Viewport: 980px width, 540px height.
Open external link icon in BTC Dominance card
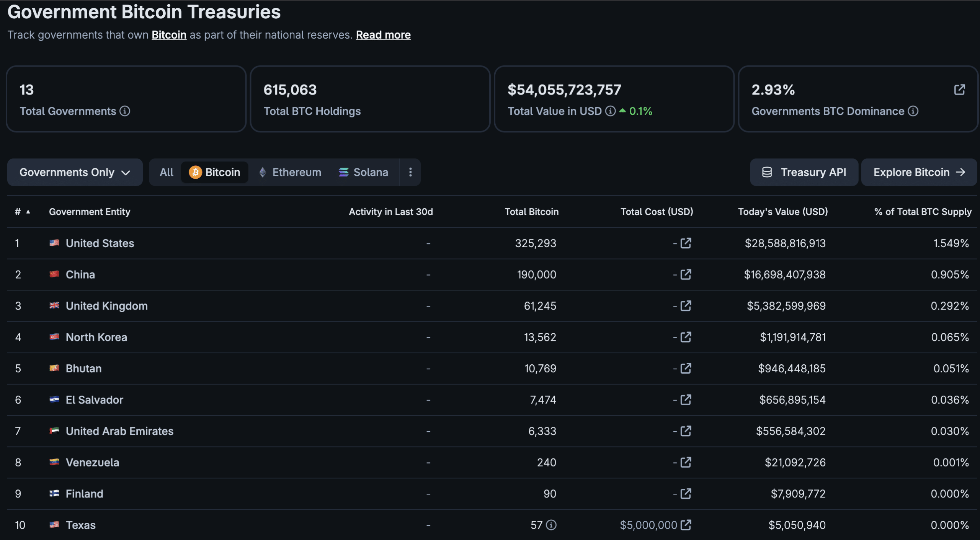point(959,90)
